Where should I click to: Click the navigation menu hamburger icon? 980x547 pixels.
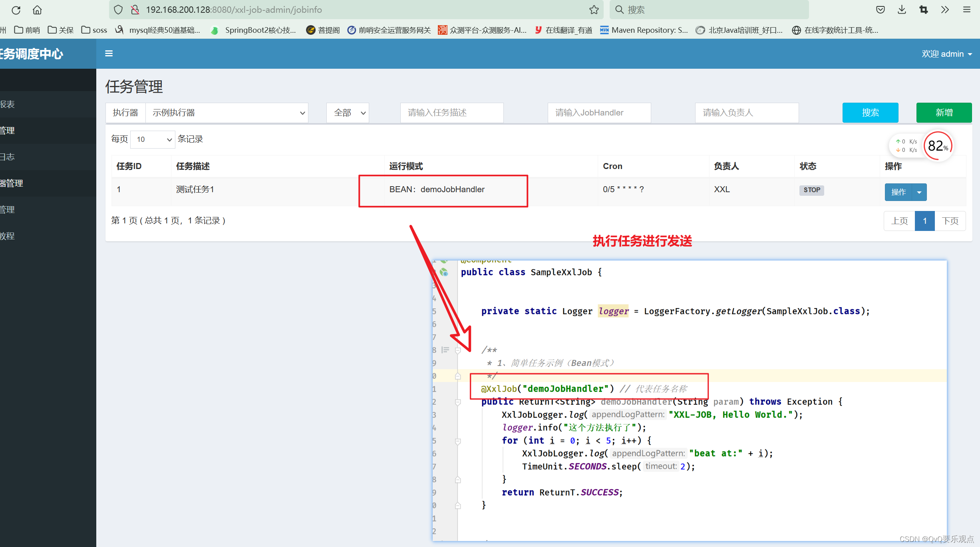109,53
